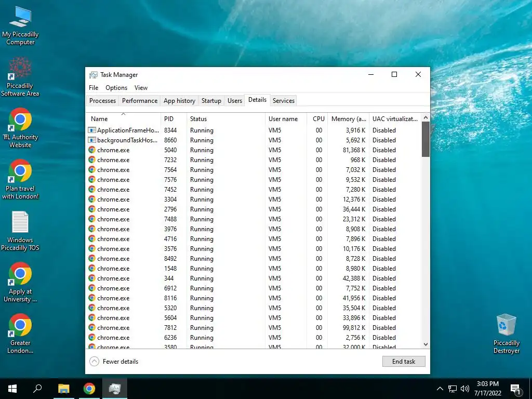Click the ApplicationFrameHost process icon

91,130
